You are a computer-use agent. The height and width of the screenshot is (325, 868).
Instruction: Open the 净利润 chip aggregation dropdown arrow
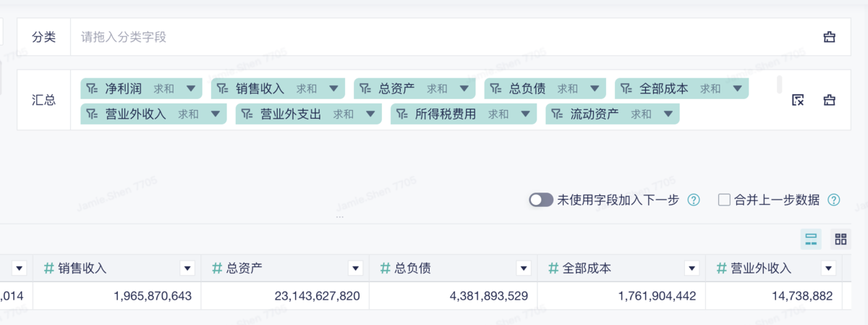tap(191, 89)
